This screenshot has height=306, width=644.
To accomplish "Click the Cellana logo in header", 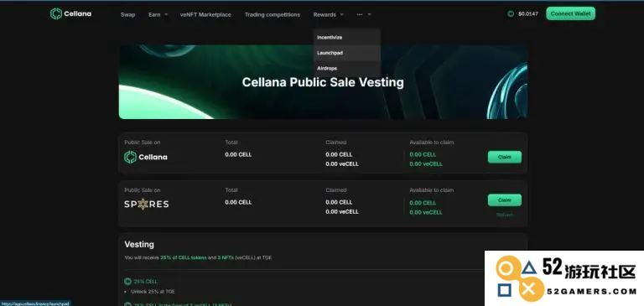I will (x=70, y=14).
